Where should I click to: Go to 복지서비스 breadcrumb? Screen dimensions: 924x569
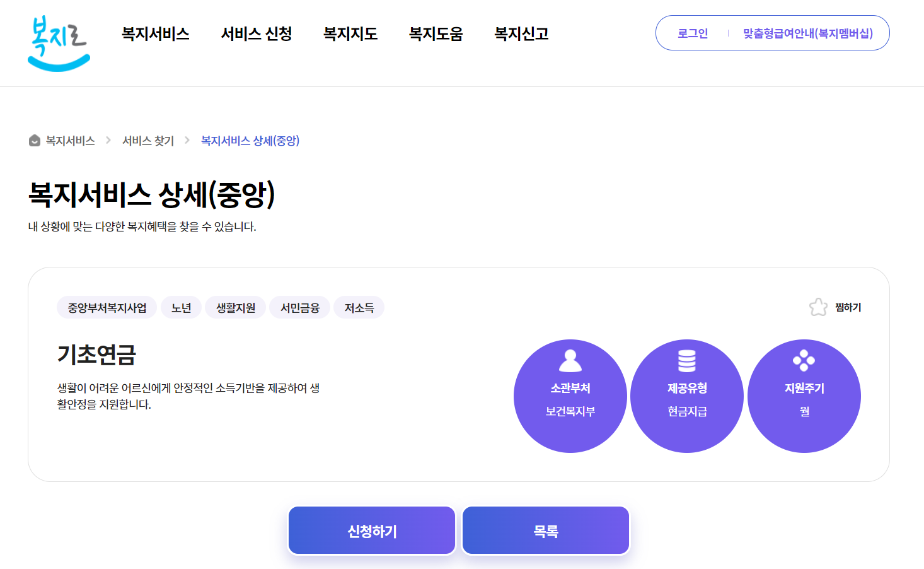(70, 141)
